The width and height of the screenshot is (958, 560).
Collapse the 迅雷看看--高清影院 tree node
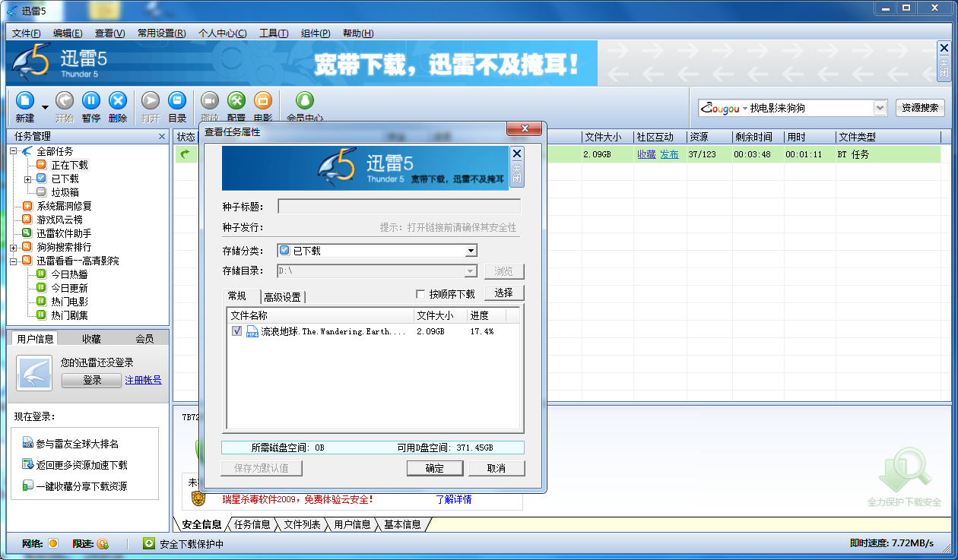14,261
